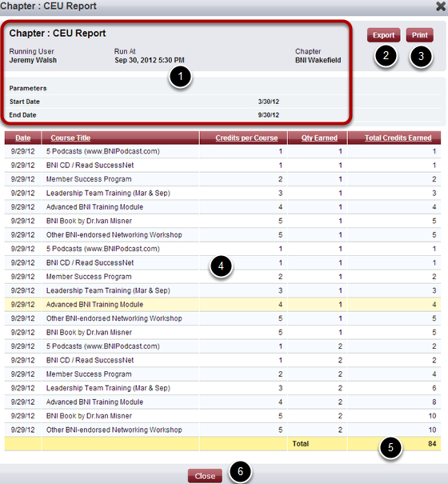Viewport: 448px width, 484px height.
Task: Select running user name Jeremy Walsh
Action: coord(33,60)
